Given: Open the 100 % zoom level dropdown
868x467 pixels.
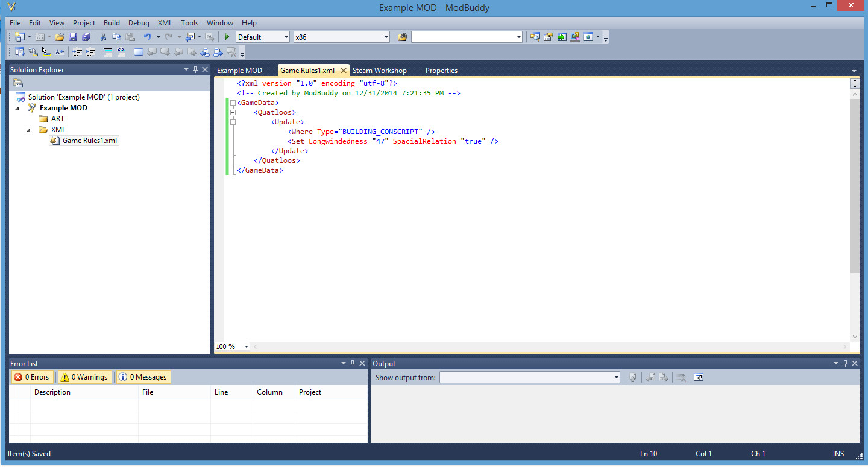Looking at the screenshot, I should click(246, 346).
